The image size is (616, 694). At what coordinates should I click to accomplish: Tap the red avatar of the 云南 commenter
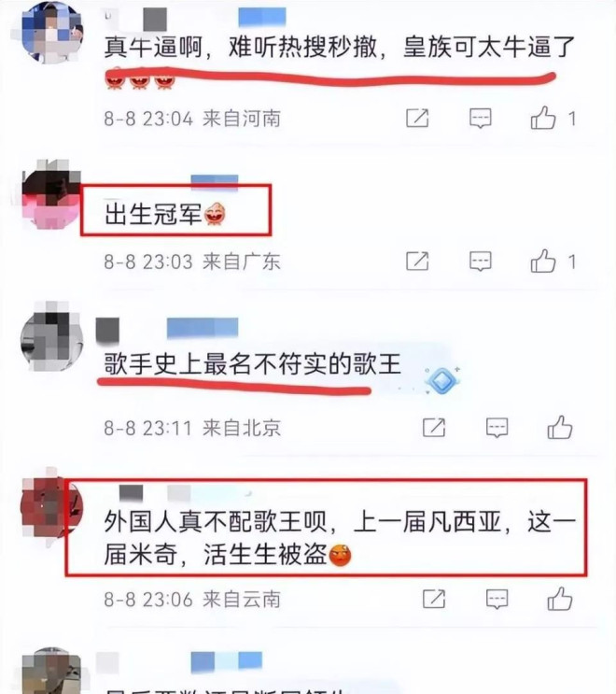[51, 508]
